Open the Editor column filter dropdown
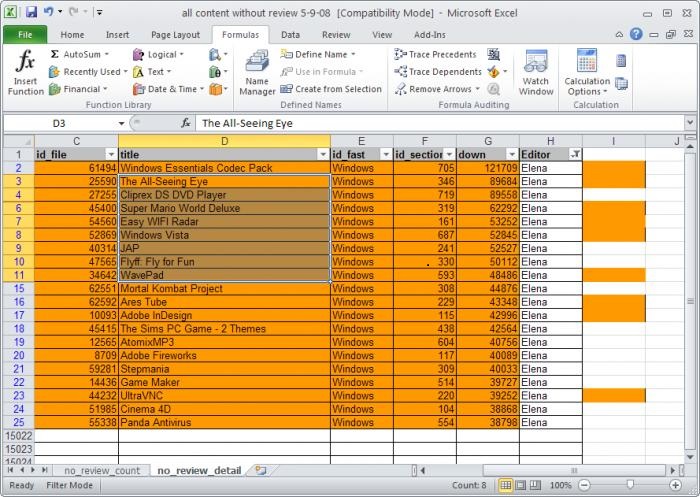 point(575,155)
